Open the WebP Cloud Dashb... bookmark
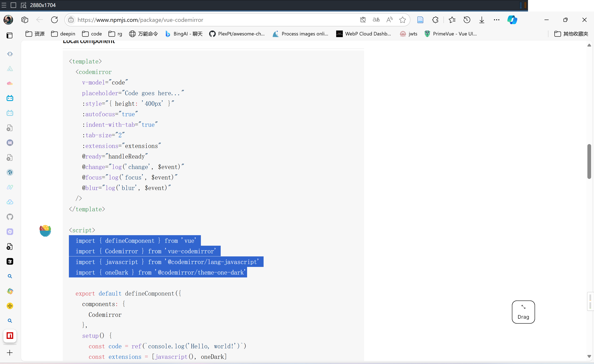Image resolution: width=594 pixels, height=364 pixels. click(364, 34)
